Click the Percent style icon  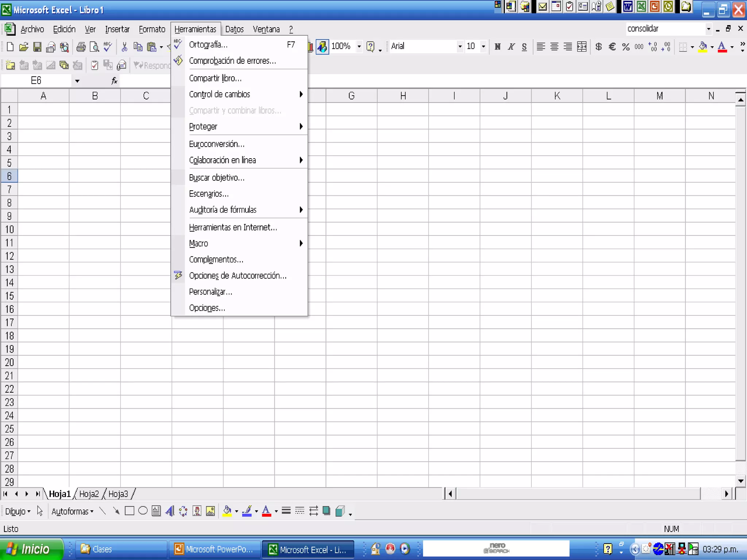tap(626, 47)
